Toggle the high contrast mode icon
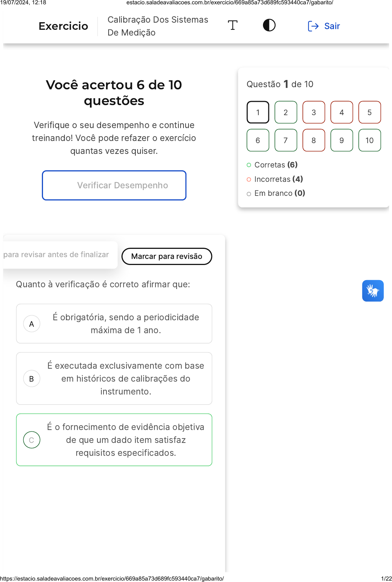Screen dimensions: 392x582 coord(269,25)
